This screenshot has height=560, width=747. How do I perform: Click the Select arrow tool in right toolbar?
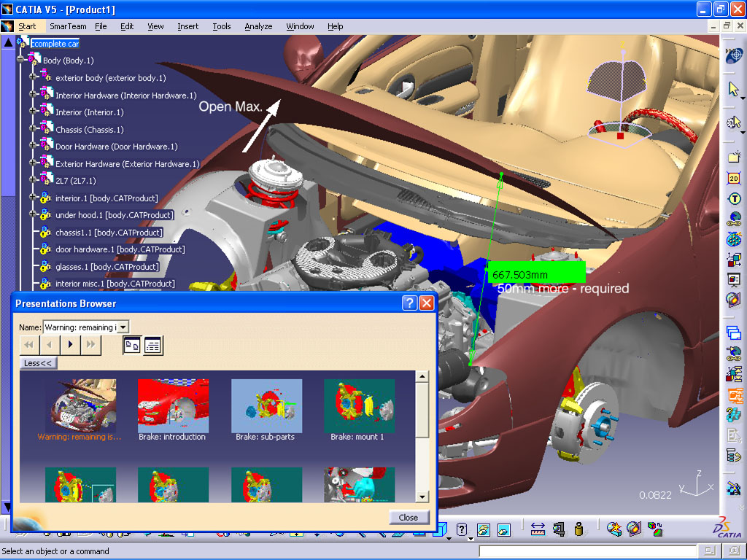734,89
